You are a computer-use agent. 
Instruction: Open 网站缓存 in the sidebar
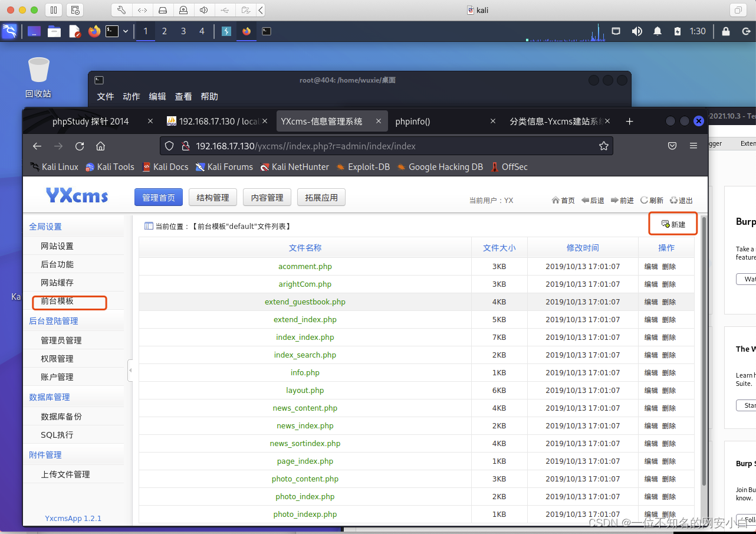point(57,283)
